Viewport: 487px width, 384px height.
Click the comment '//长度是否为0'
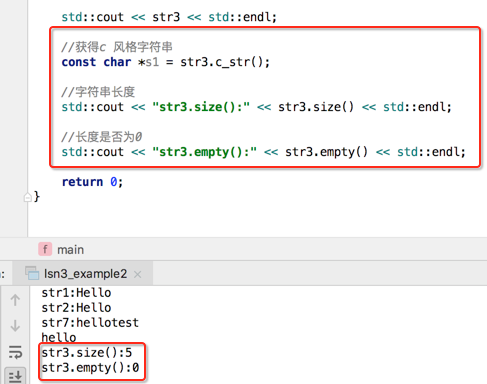click(x=102, y=137)
